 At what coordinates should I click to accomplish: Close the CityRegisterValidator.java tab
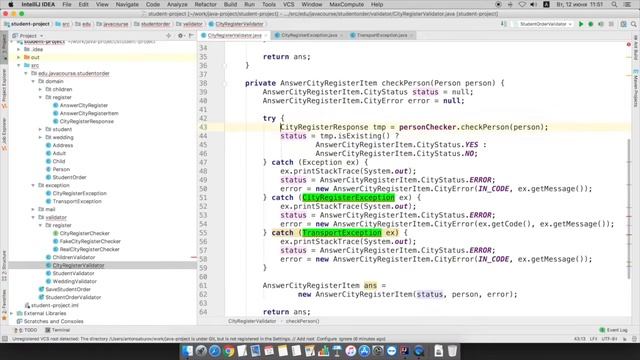(x=266, y=36)
